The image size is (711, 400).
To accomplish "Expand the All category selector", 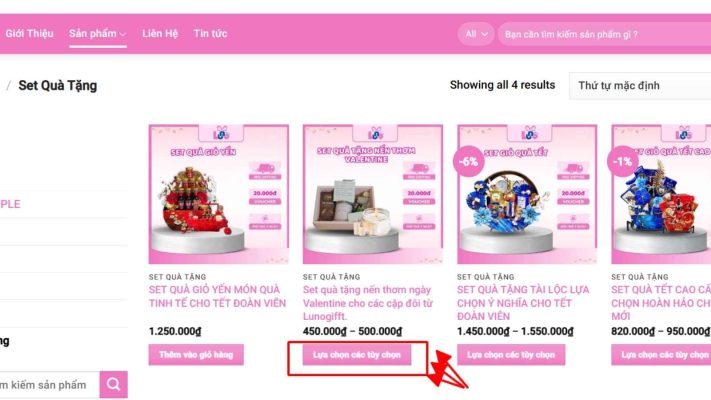I will click(x=476, y=34).
